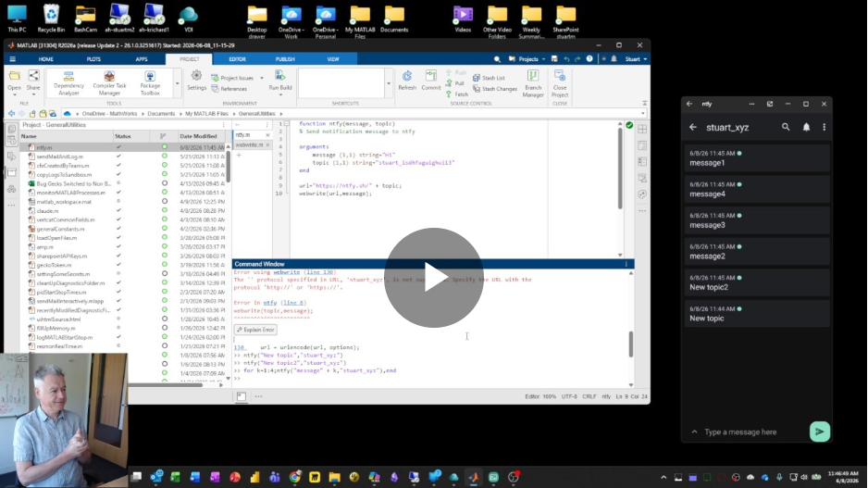Close the project with Close Project
This screenshot has height=488, width=868.
(560, 84)
